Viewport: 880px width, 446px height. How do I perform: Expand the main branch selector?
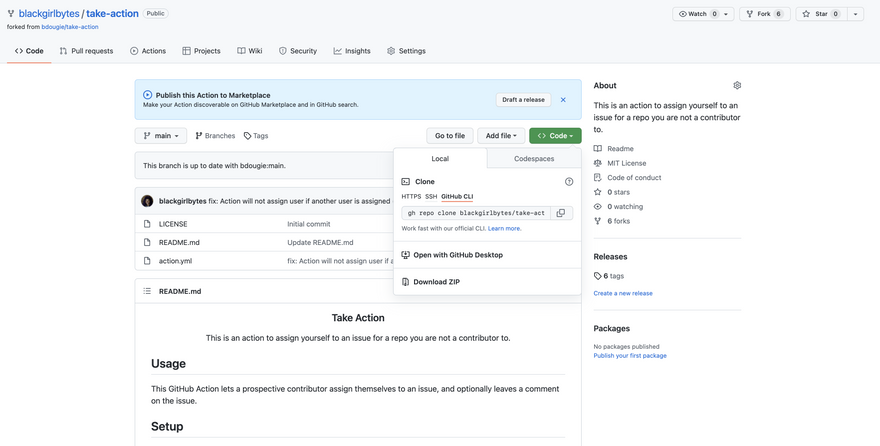[161, 136]
